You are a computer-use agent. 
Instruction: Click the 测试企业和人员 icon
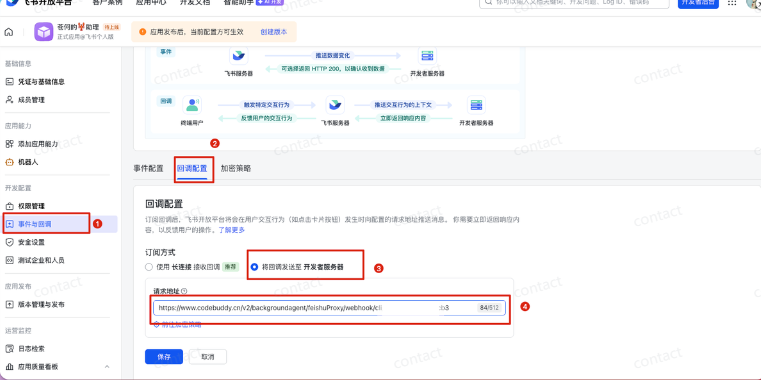click(9, 260)
